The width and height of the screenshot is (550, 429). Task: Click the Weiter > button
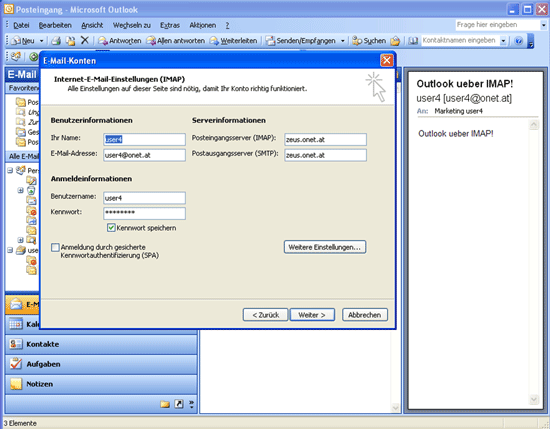[x=312, y=315]
